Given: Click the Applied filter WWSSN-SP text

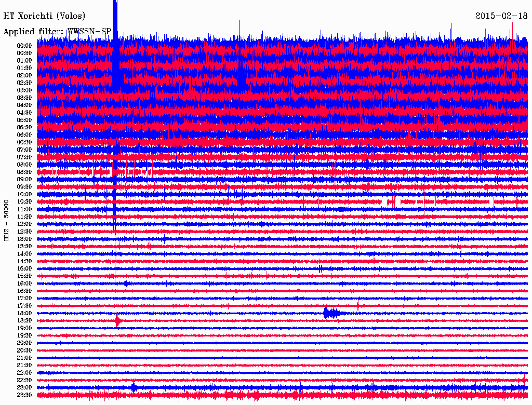Looking at the screenshot, I should [57, 32].
